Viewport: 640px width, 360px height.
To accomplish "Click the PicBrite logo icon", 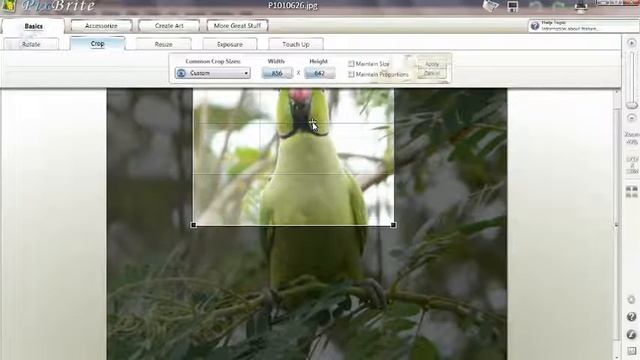I will [x=9, y=6].
